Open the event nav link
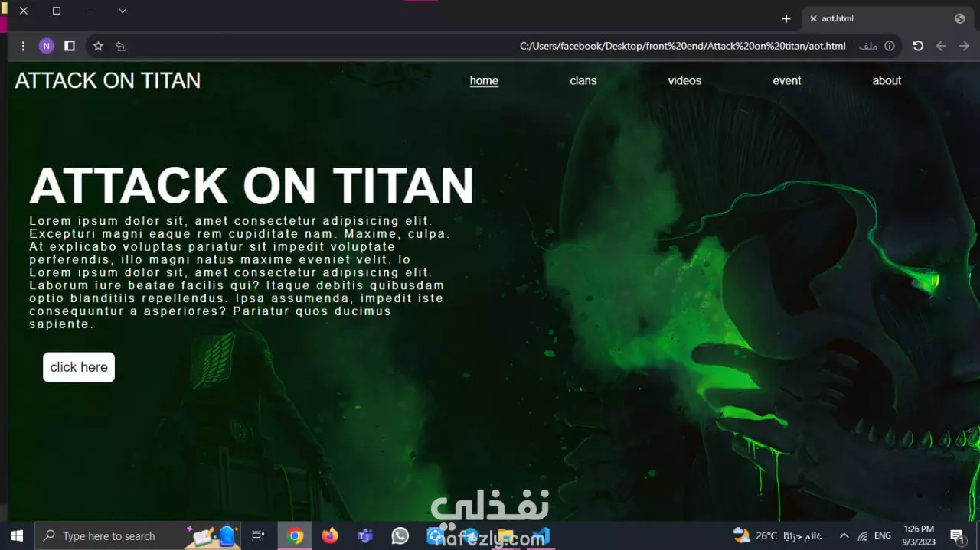The height and width of the screenshot is (550, 980). coord(787,80)
